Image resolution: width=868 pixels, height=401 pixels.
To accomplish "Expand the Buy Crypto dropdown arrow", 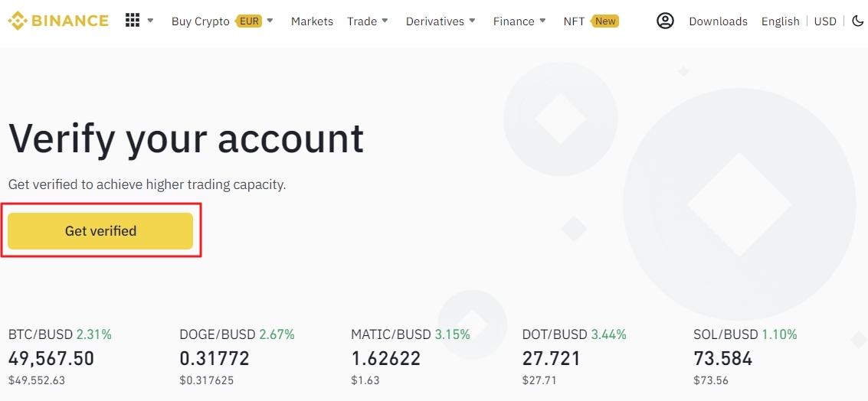I will coord(270,21).
